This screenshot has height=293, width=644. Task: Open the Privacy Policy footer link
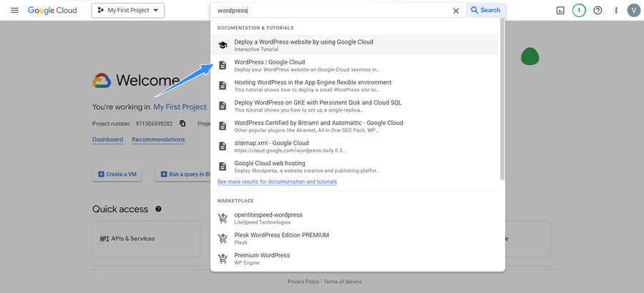click(x=303, y=282)
